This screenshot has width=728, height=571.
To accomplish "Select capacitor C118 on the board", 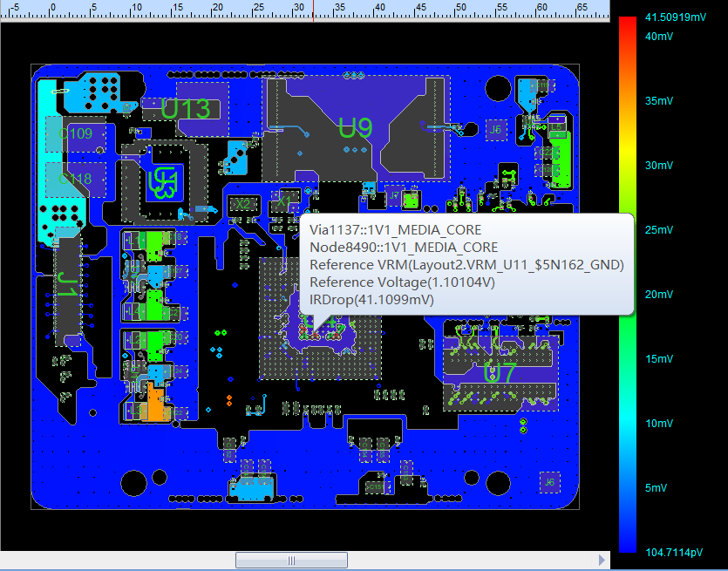I will click(75, 179).
